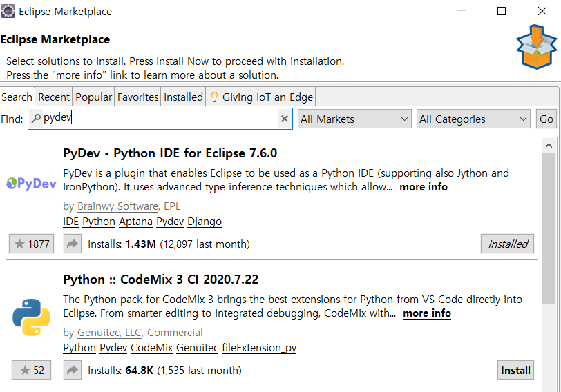Screen dimensions: 561x392
Task: Focus the Find text input field
Action: (x=160, y=119)
